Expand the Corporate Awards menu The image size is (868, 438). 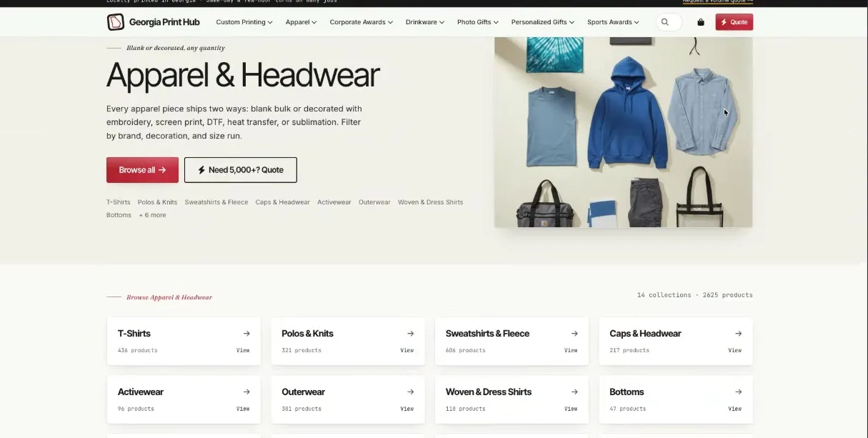pyautogui.click(x=361, y=22)
